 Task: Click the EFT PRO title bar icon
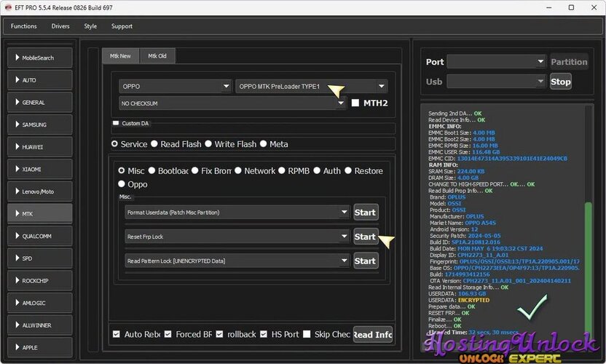pyautogui.click(x=8, y=7)
